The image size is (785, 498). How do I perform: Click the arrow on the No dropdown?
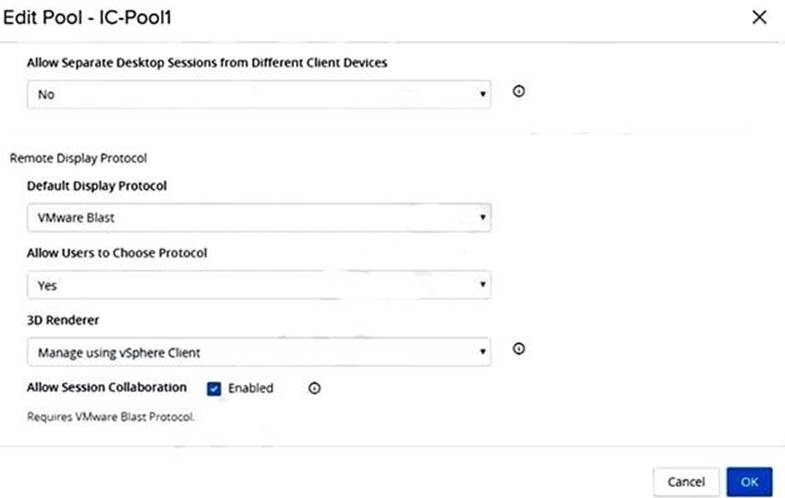(483, 94)
